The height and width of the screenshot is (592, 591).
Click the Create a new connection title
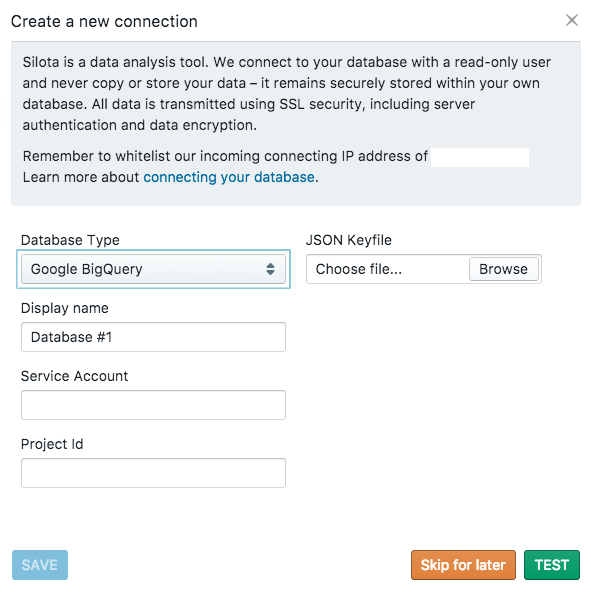click(x=104, y=22)
